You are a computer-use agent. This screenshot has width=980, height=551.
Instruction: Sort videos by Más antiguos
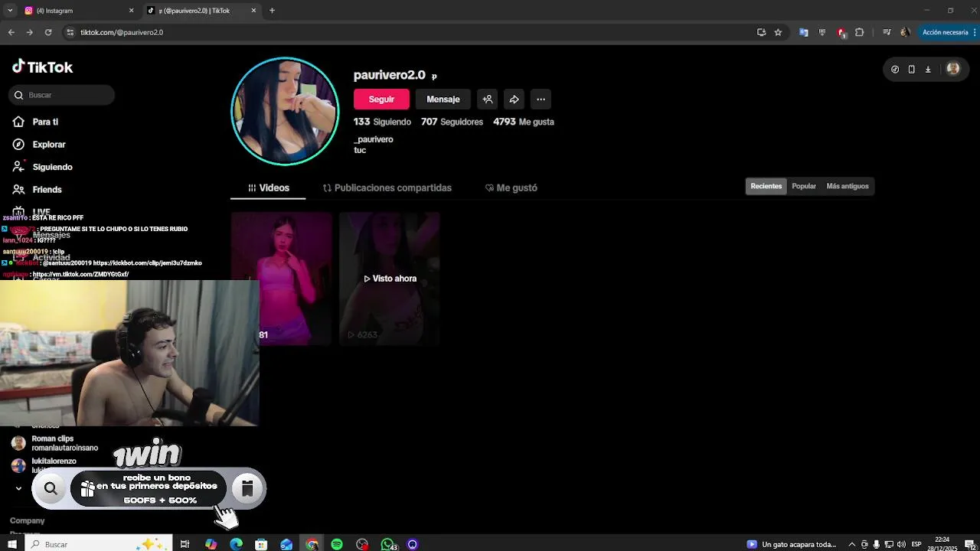pyautogui.click(x=848, y=186)
